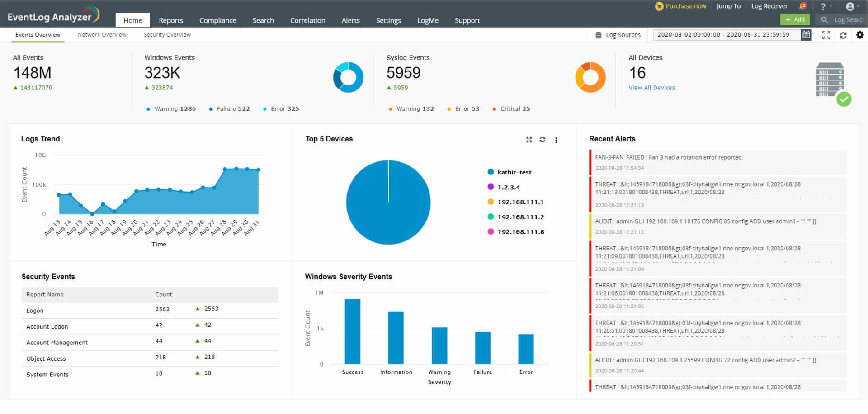
Task: Go to the Compliance tab
Action: point(218,20)
